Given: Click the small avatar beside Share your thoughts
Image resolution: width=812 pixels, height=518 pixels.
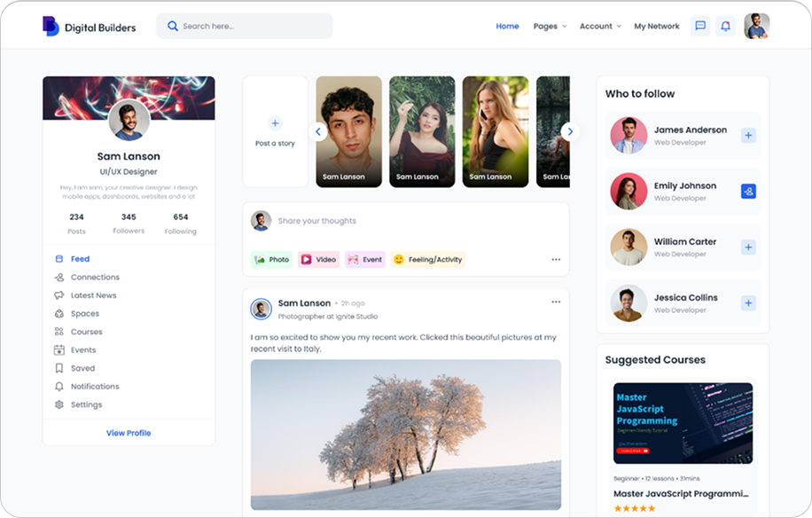Looking at the screenshot, I should (261, 221).
